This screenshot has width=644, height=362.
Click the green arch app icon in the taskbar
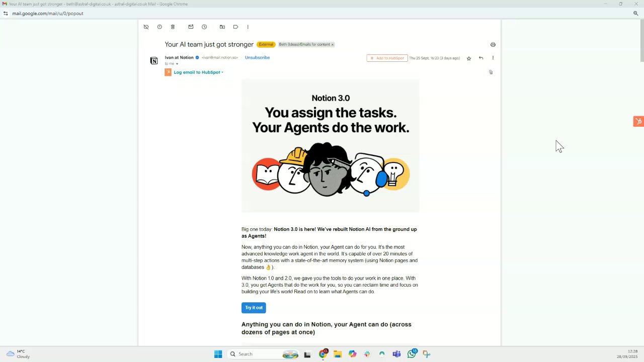point(382,354)
